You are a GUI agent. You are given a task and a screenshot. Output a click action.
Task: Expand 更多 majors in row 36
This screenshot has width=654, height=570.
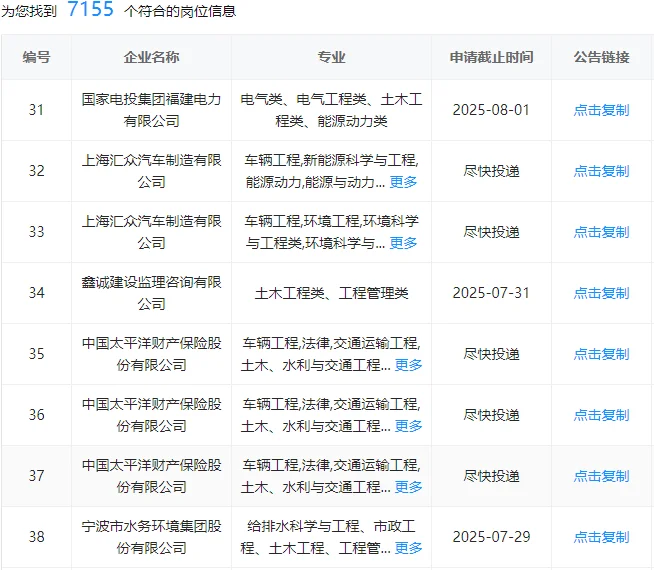pos(408,426)
